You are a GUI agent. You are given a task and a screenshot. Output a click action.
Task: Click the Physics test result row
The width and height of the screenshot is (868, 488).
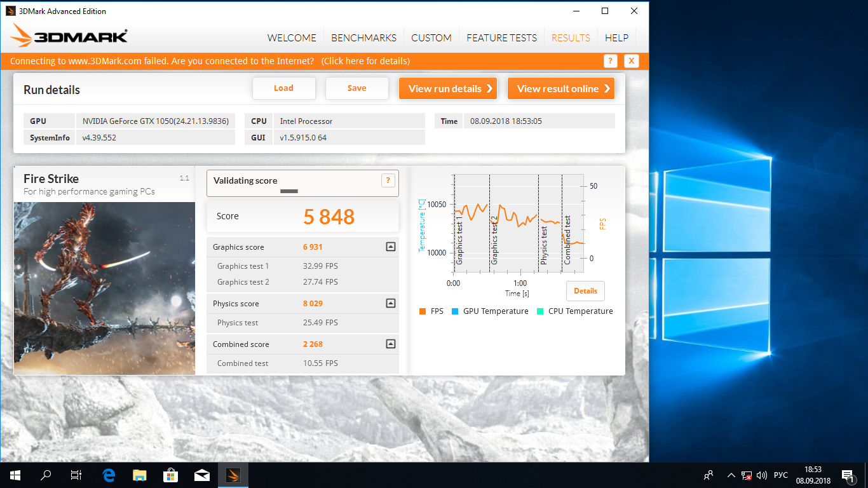(302, 323)
